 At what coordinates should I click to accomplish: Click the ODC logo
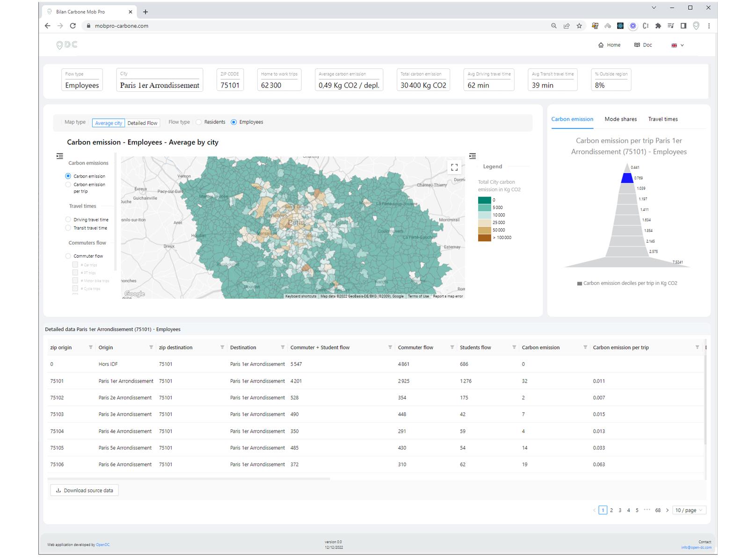[66, 45]
